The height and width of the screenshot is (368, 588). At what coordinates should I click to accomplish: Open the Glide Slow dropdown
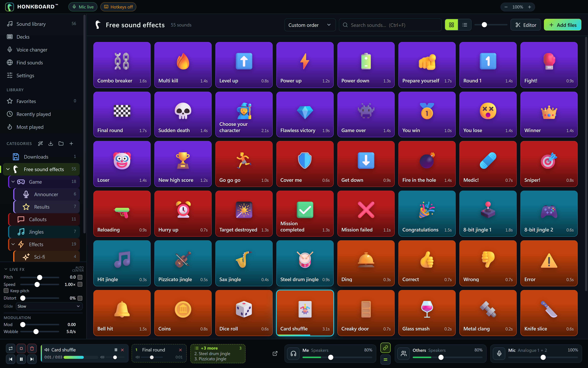tap(49, 306)
